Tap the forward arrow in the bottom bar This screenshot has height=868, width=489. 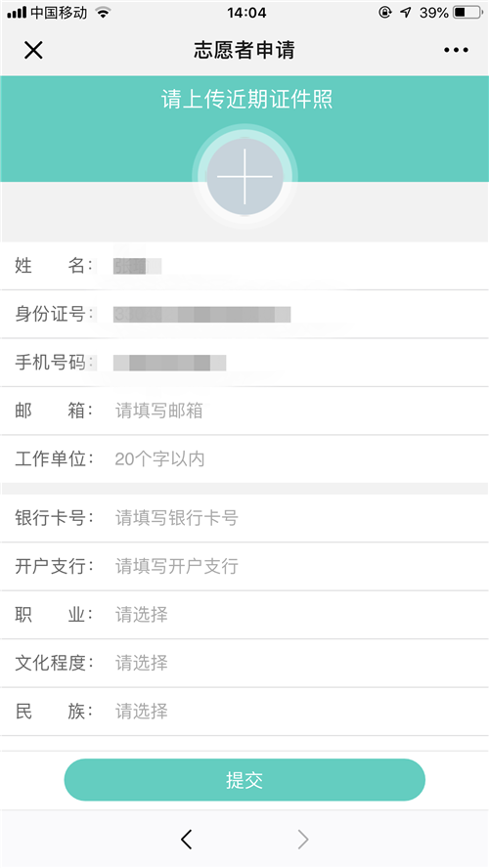303,840
